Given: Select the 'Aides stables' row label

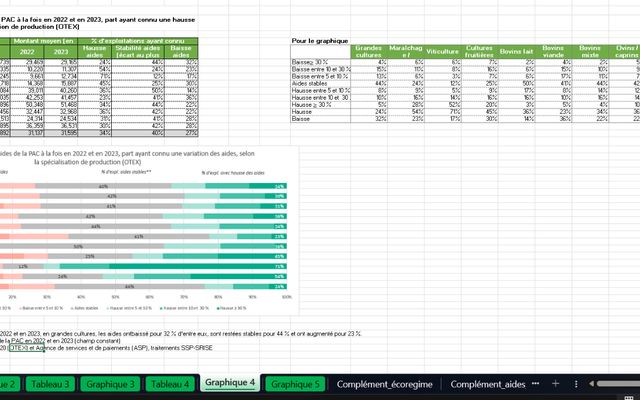Looking at the screenshot, I should 310,82.
